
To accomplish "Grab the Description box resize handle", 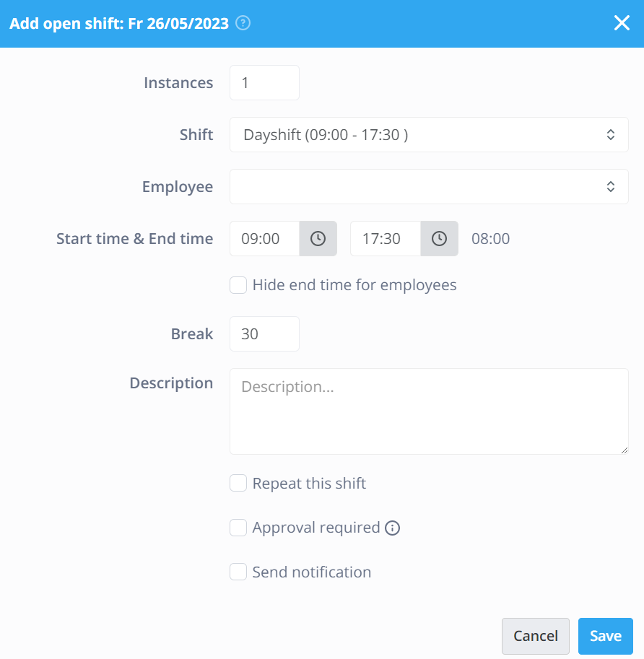I will tap(625, 450).
